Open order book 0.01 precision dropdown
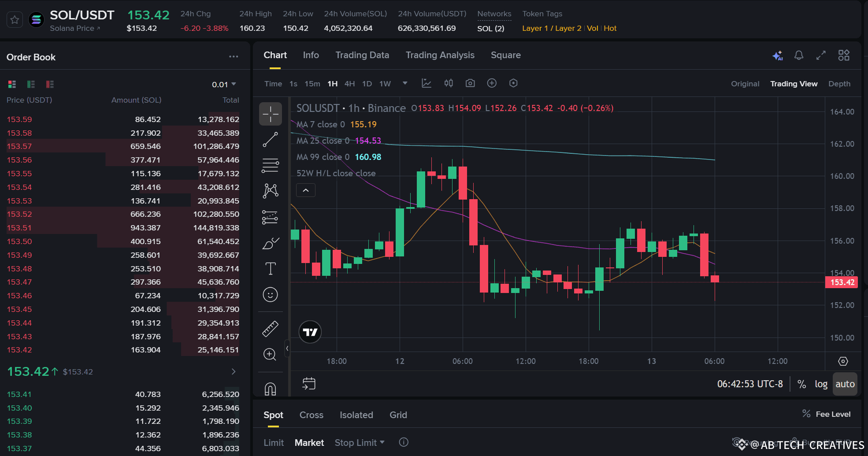868x456 pixels. pyautogui.click(x=224, y=85)
